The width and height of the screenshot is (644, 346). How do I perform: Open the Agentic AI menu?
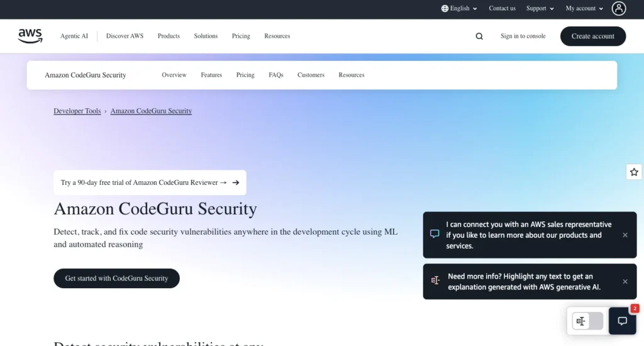(74, 36)
